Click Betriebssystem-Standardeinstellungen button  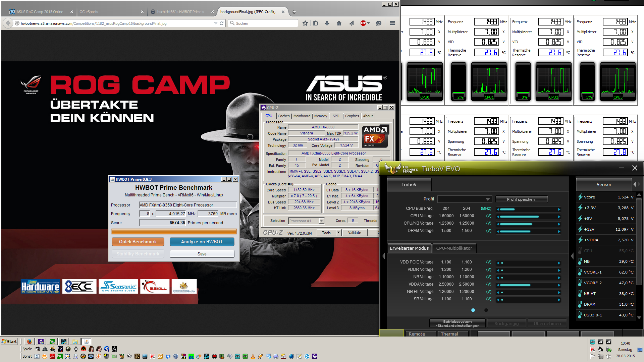[x=458, y=323]
